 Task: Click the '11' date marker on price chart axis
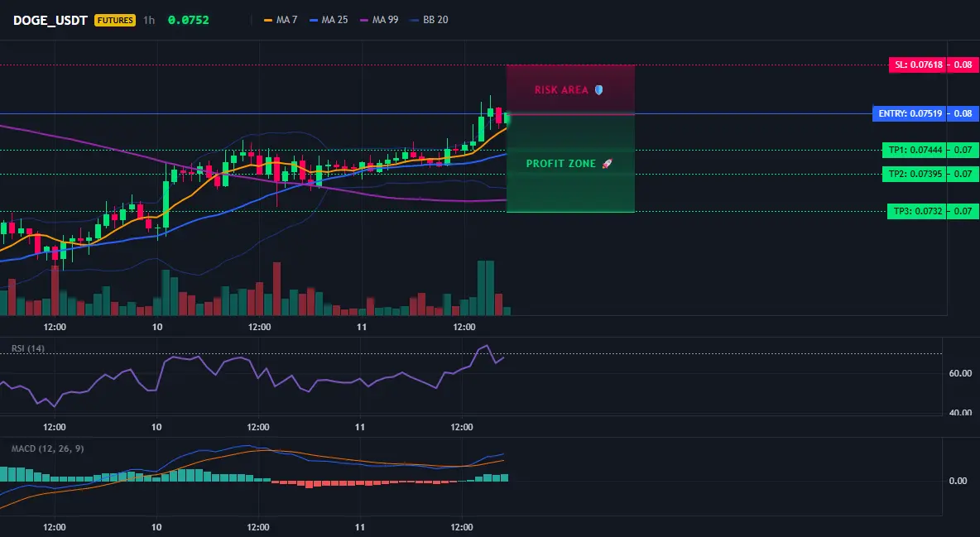pos(361,327)
